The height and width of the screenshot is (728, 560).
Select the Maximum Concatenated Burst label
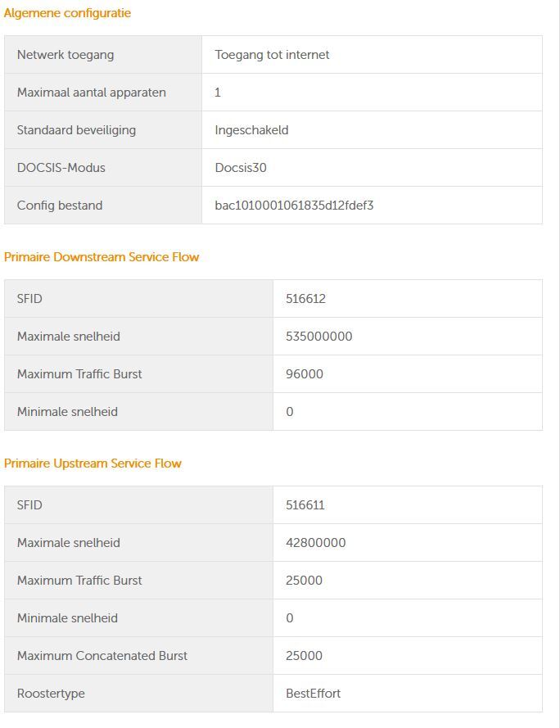point(102,656)
